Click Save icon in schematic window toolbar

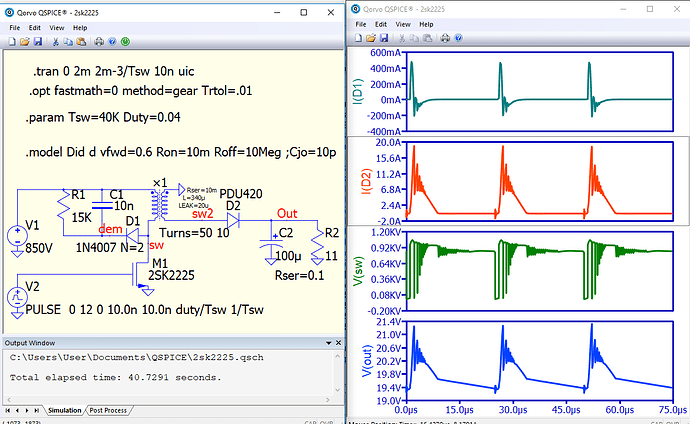tap(37, 42)
